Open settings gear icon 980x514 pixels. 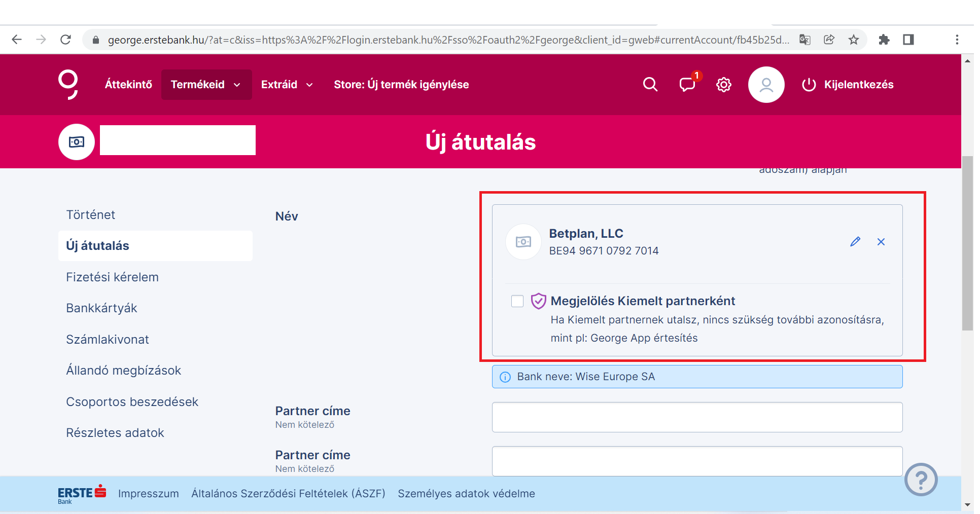pos(724,85)
